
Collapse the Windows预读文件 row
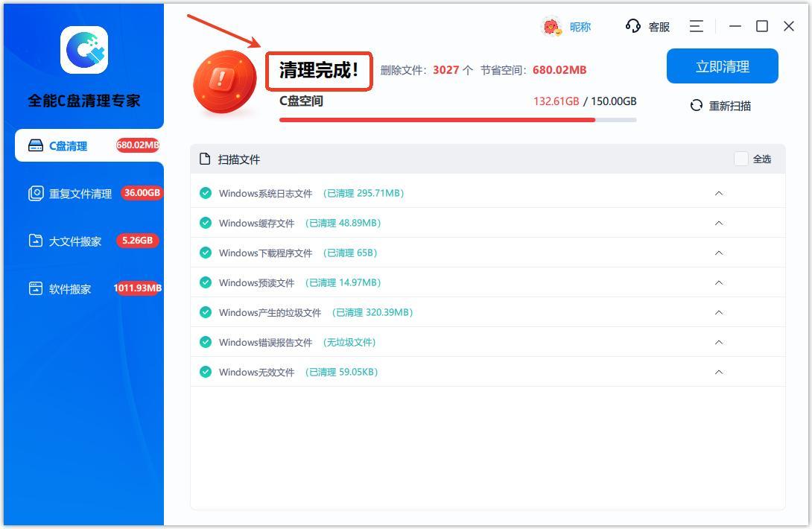pos(719,282)
